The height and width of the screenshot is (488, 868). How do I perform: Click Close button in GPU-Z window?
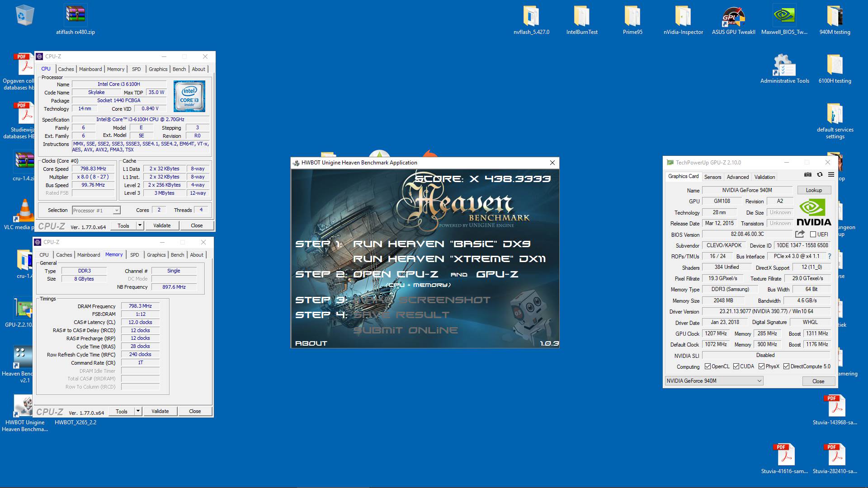click(818, 381)
